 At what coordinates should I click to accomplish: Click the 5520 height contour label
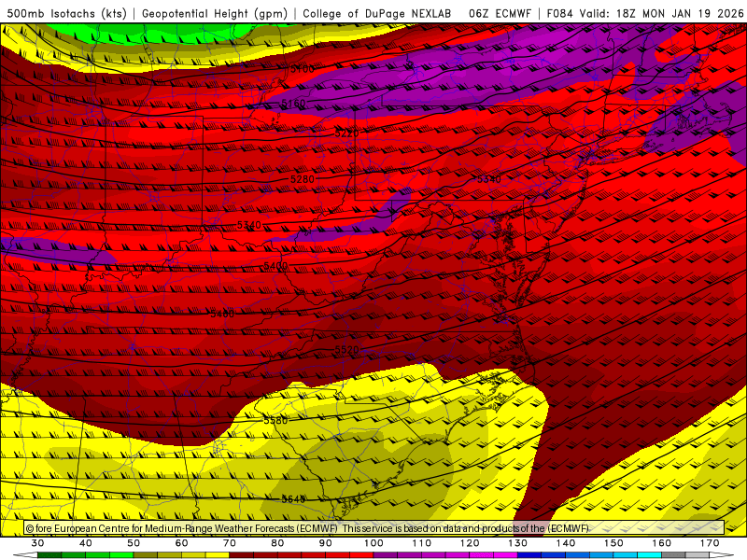(346, 350)
